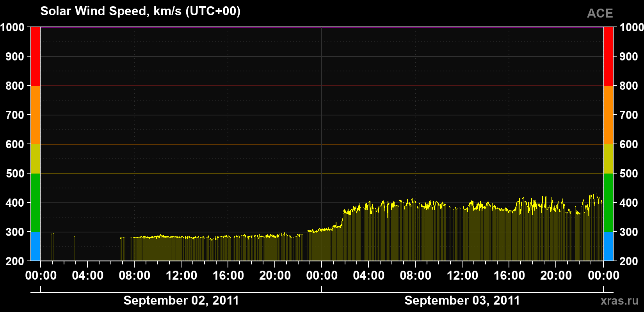Click the blue segment of the right color scale
The width and height of the screenshot is (644, 312).
point(608,246)
